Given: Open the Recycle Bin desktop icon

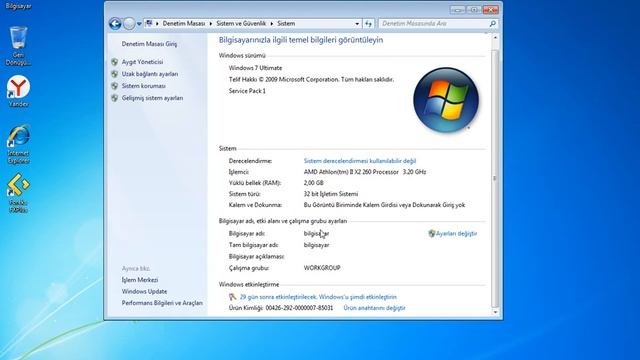Looking at the screenshot, I should (x=18, y=45).
